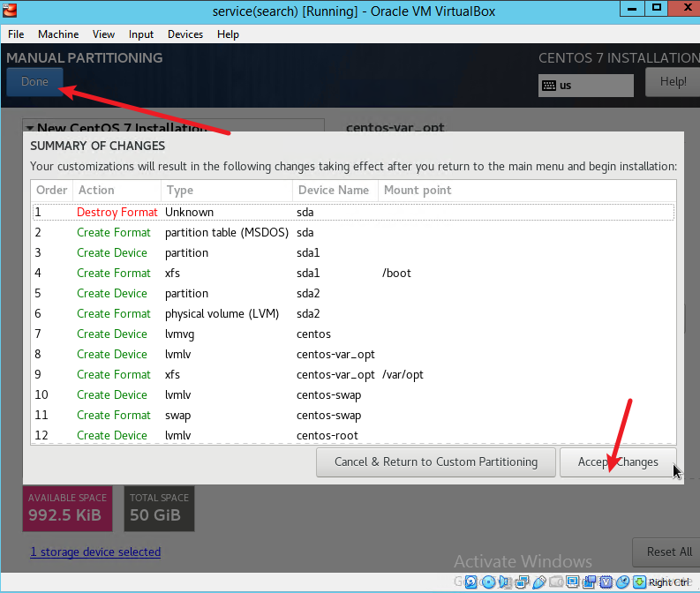
Task: Click the AVAILABLE SPACE 992.5 KiB box
Action: 67,508
